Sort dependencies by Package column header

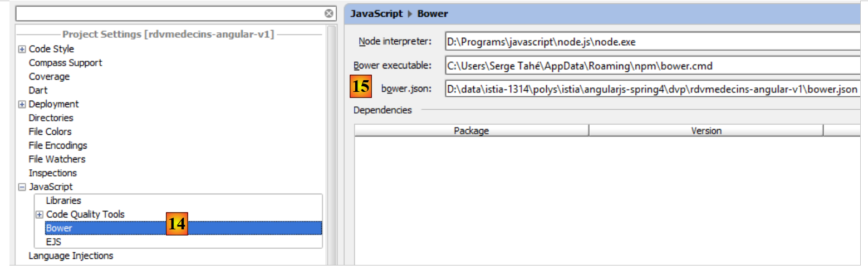pyautogui.click(x=471, y=131)
